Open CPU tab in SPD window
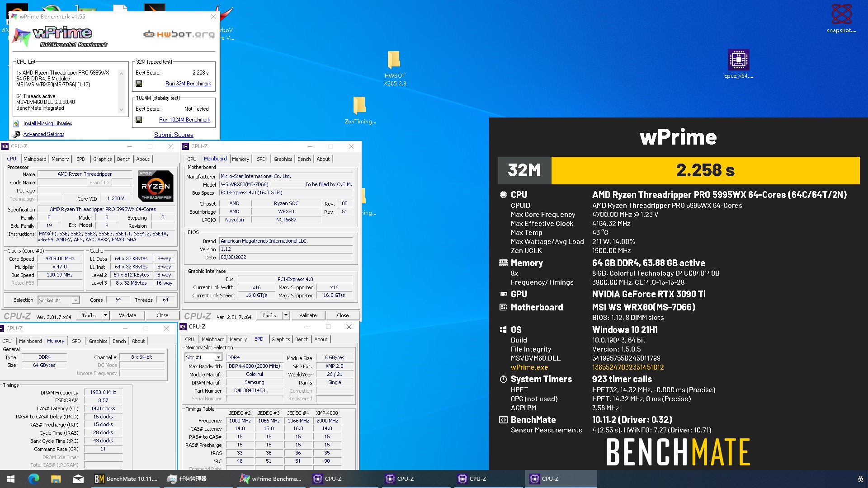The width and height of the screenshot is (868, 488). coord(189,339)
